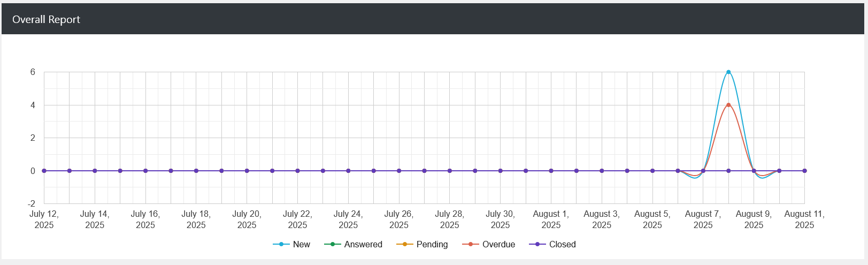868x265 pixels.
Task: Select the red Overdue peak point at value 4
Action: tap(728, 105)
